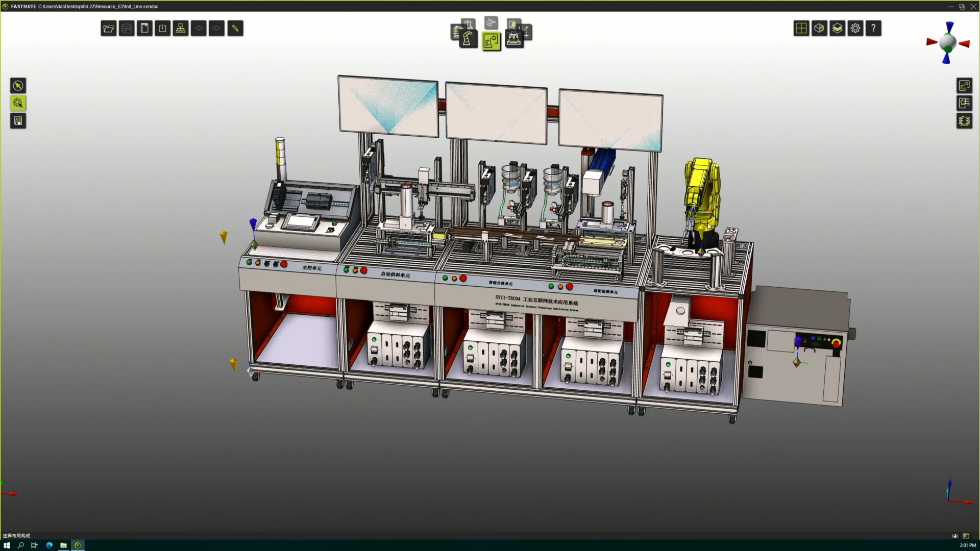
Task: Toggle the eye icon in status bar
Action: [955, 536]
